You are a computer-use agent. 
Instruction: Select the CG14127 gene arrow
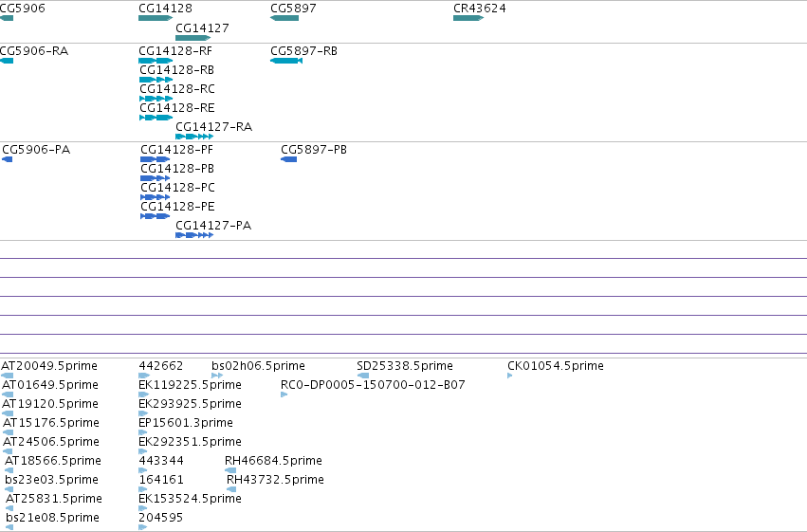pos(193,38)
